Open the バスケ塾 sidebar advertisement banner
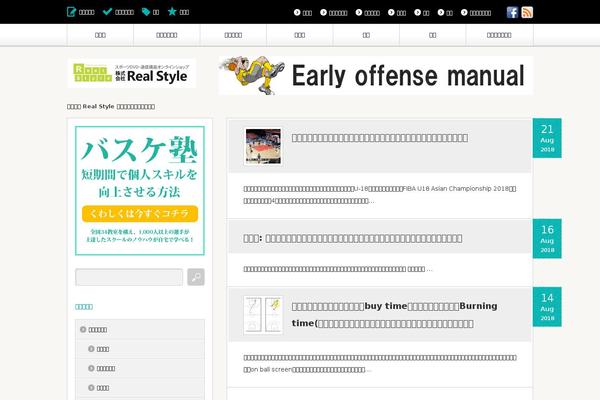Viewport: 600px width, 400px height. pos(140,191)
